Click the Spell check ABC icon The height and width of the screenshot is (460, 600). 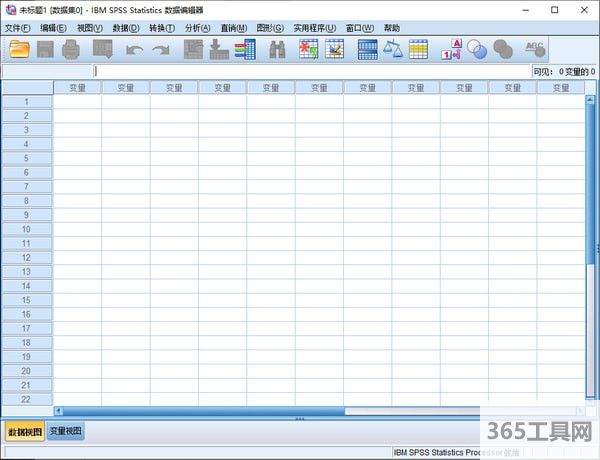[x=535, y=49]
